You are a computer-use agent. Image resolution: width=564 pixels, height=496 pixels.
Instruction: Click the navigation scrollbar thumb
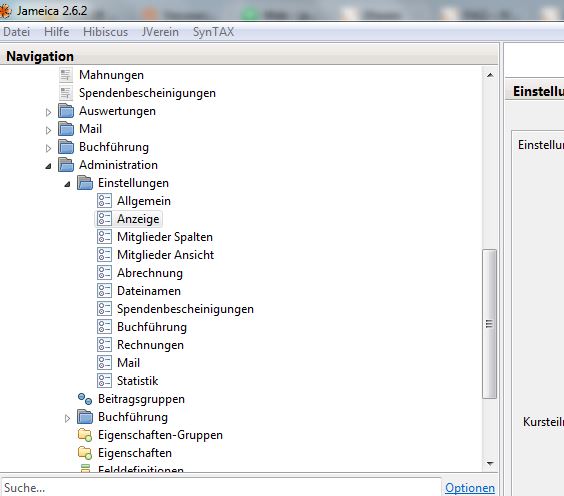(x=489, y=324)
